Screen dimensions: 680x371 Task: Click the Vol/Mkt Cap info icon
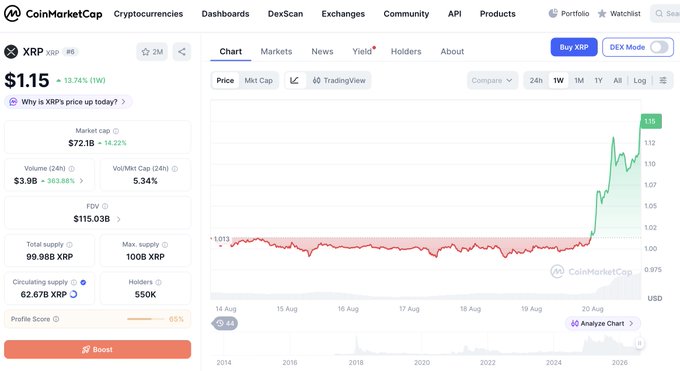[175, 168]
